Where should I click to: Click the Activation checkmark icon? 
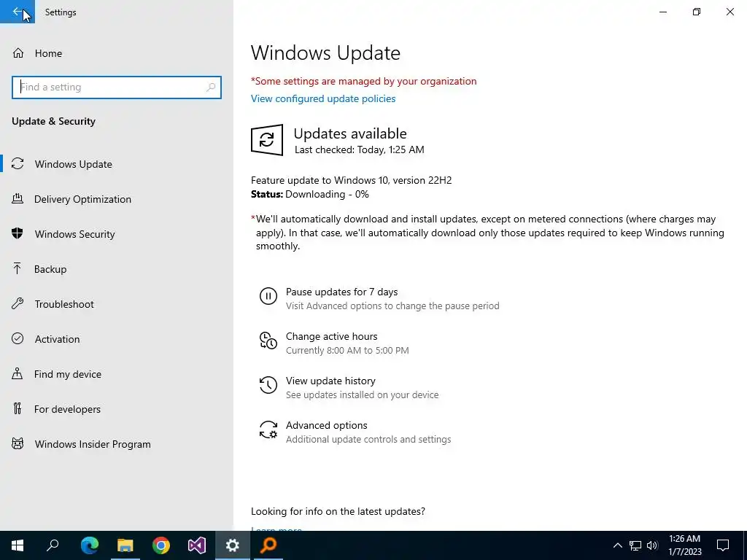[18, 338]
